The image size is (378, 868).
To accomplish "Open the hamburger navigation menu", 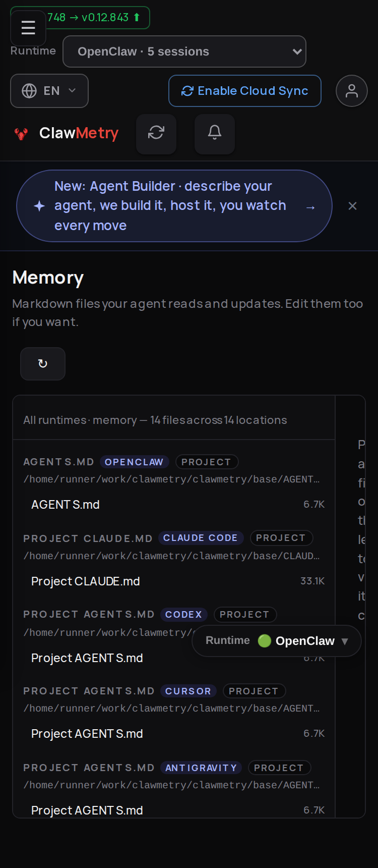I will [28, 28].
